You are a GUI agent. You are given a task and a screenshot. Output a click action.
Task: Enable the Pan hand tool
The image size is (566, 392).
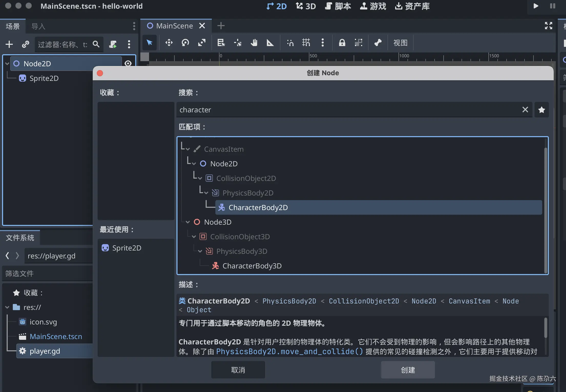point(254,43)
